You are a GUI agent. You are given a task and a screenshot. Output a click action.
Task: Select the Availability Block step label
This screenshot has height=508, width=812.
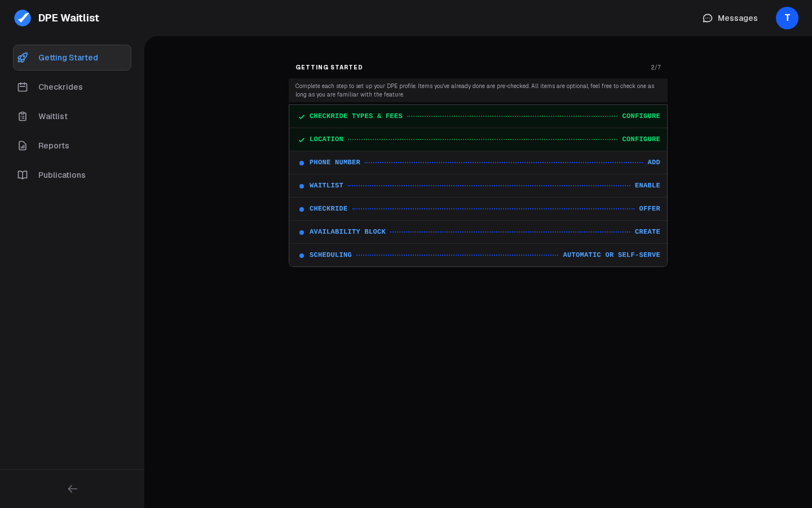[347, 232]
